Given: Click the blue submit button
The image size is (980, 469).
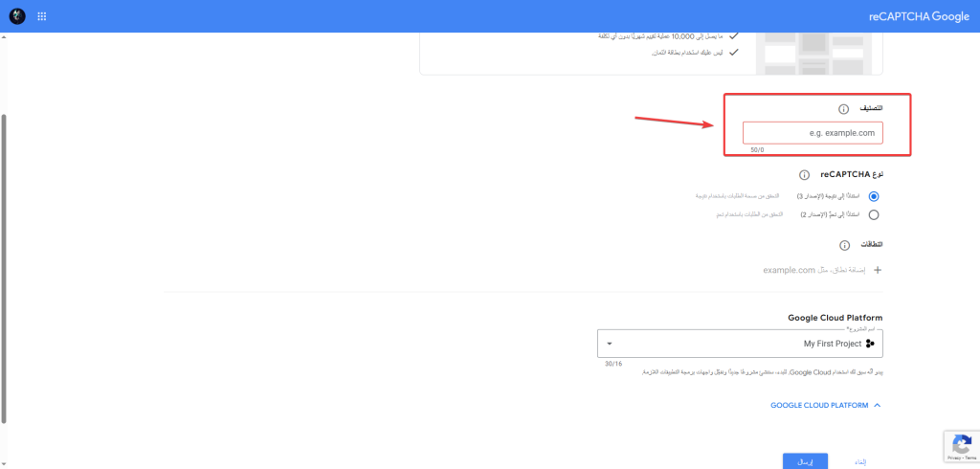Looking at the screenshot, I should (x=805, y=461).
